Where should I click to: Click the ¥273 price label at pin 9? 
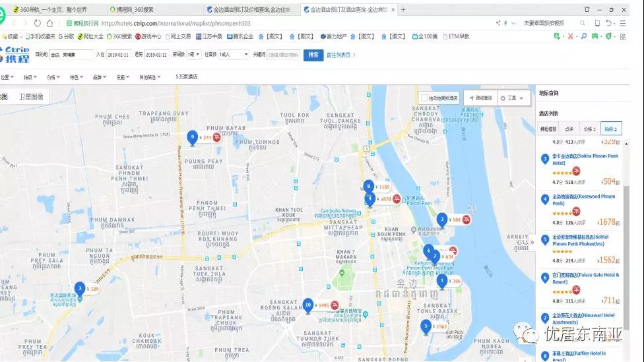tap(205, 138)
